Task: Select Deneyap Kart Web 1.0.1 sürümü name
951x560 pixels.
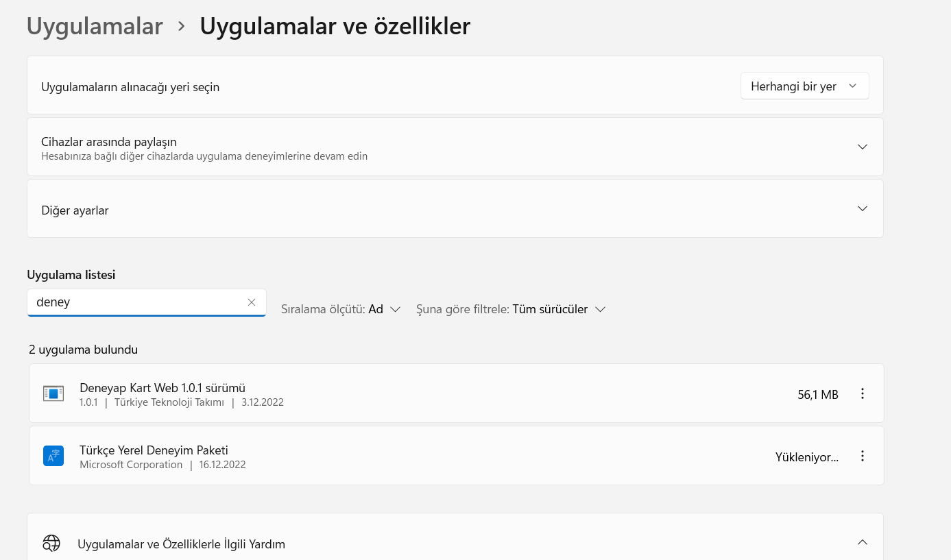Action: coord(162,387)
